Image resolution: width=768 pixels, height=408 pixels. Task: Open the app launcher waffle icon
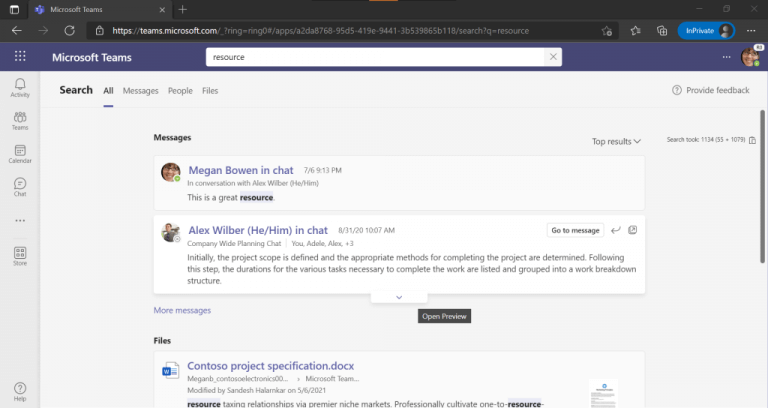[20, 56]
